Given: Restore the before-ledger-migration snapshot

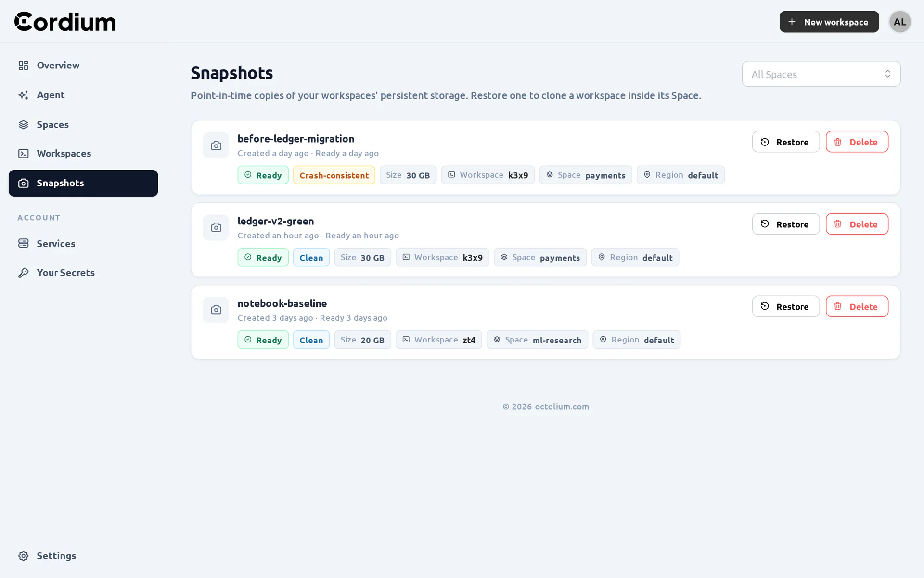Looking at the screenshot, I should tap(786, 142).
